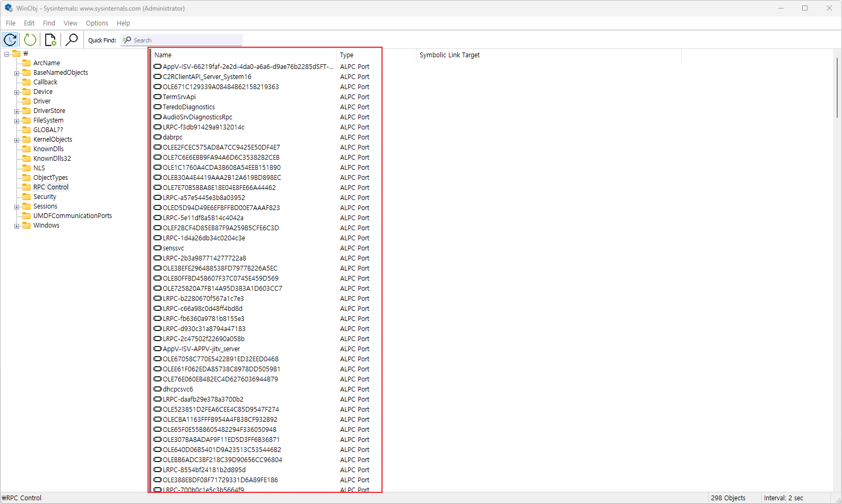Open the Options menu
Screen dimensions: 842x504
point(97,23)
